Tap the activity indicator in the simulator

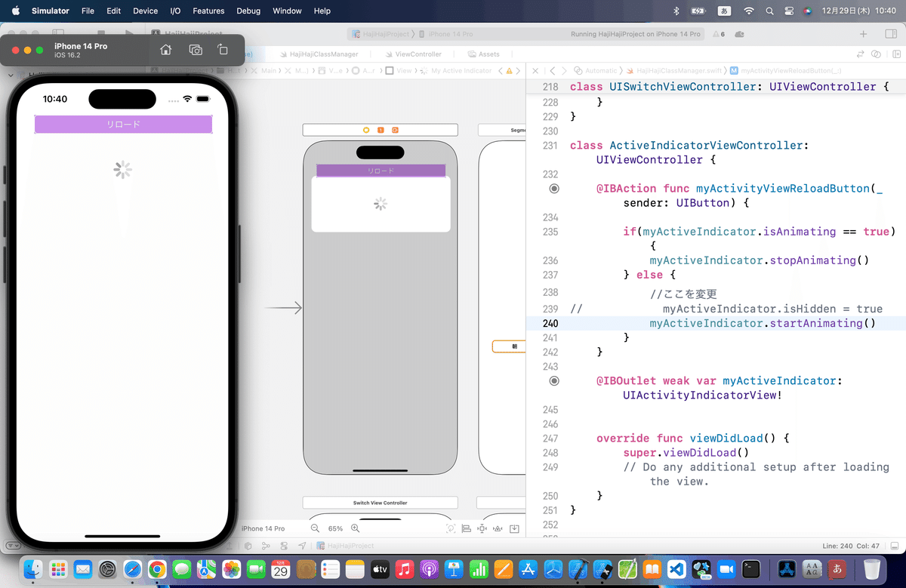(x=123, y=170)
